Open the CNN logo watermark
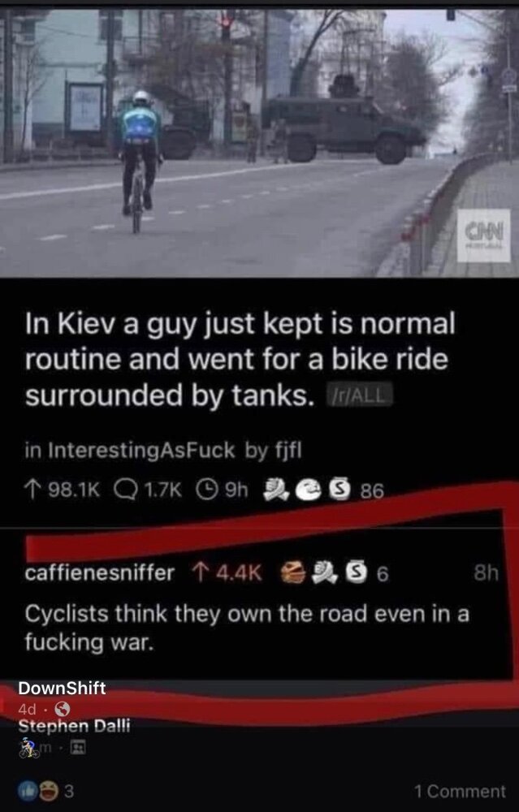The height and width of the screenshot is (812, 519). [x=484, y=235]
